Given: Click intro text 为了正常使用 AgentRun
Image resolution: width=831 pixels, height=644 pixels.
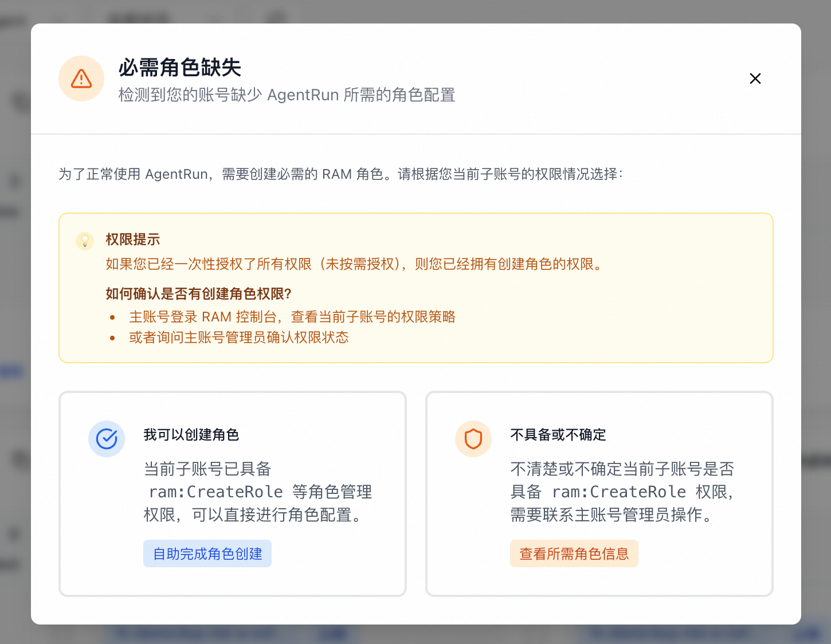Looking at the screenshot, I should pos(340,174).
